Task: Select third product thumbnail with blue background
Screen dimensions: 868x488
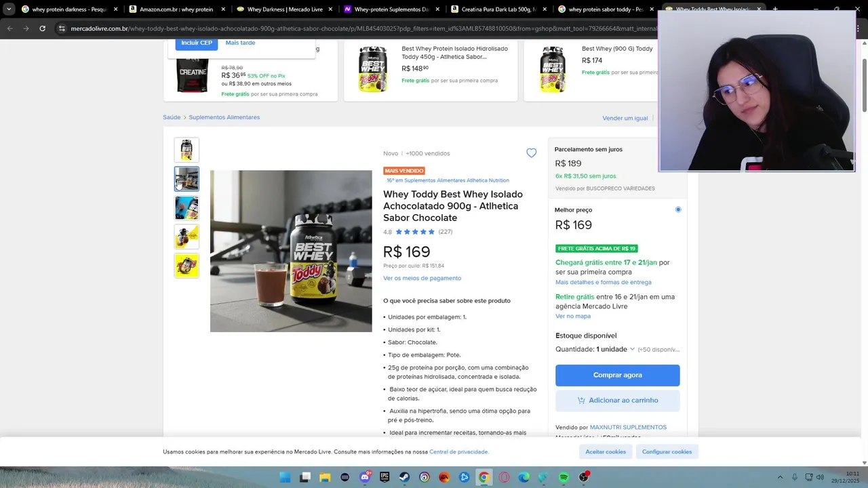Action: tap(186, 208)
